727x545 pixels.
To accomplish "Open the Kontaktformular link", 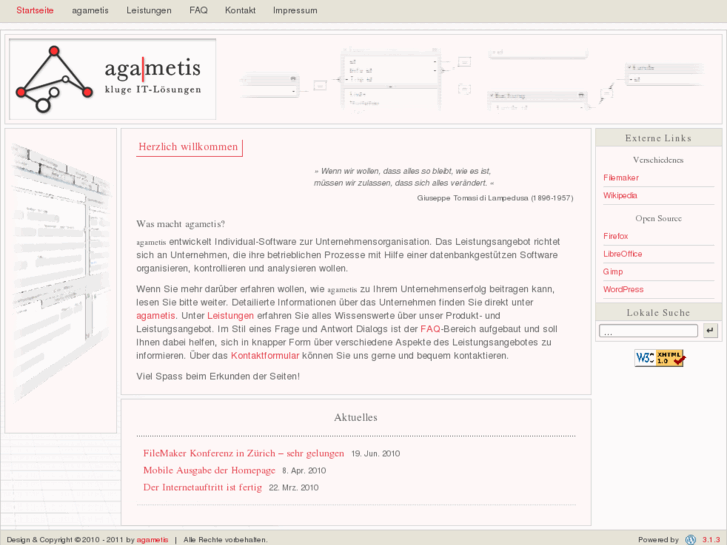I will (x=265, y=356).
